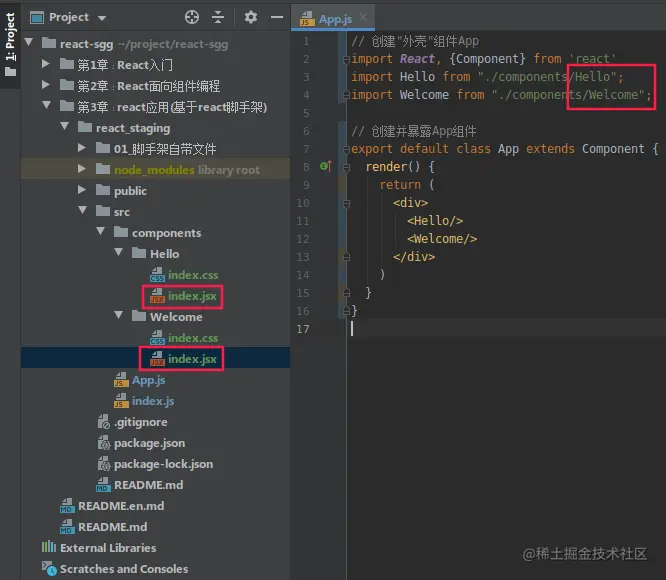Expand the 第2章 : React面向组件编程 folder

point(46,84)
